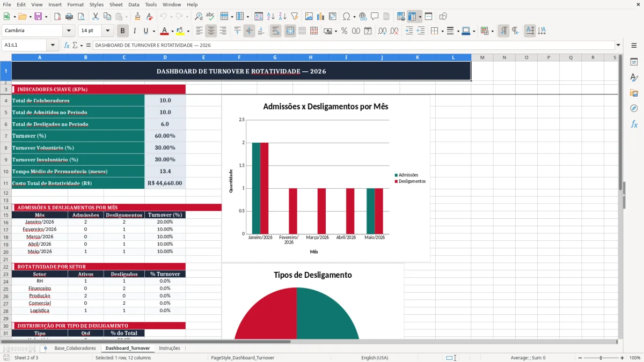Toggle Center Vertically alignment
The width and height of the screenshot is (644, 362).
249,31
